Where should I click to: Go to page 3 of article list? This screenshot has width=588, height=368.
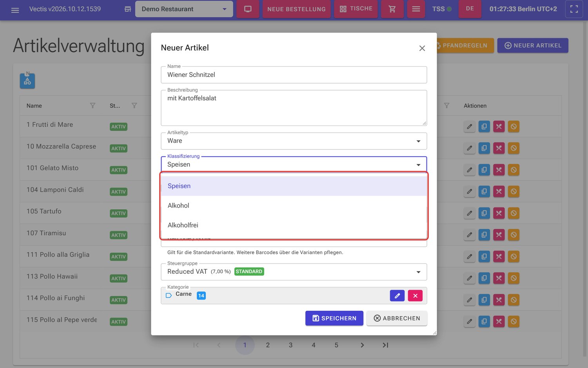click(290, 345)
